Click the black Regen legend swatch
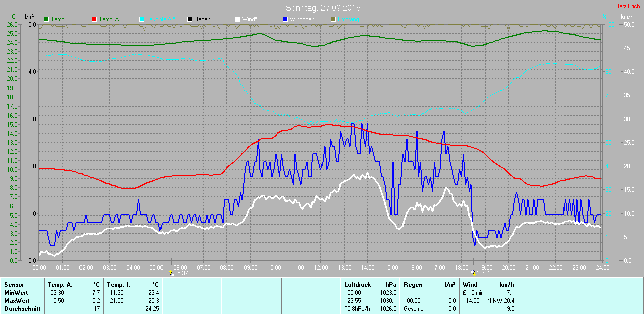Viewport: 644px width, 314px height. point(190,19)
